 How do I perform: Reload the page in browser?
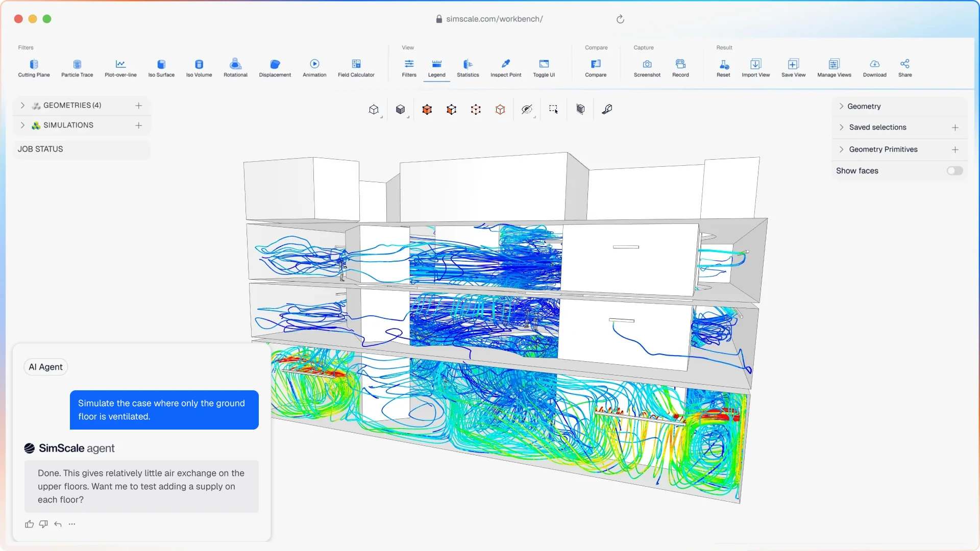click(620, 19)
